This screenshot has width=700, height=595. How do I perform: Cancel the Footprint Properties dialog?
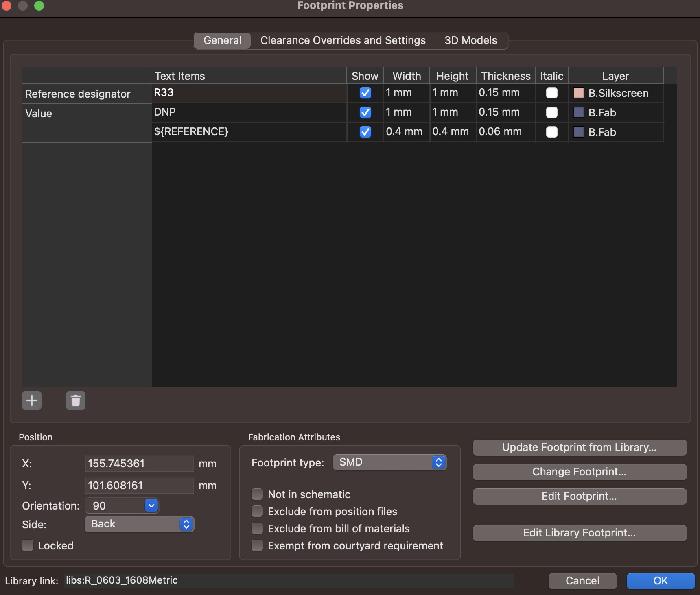[x=582, y=581]
